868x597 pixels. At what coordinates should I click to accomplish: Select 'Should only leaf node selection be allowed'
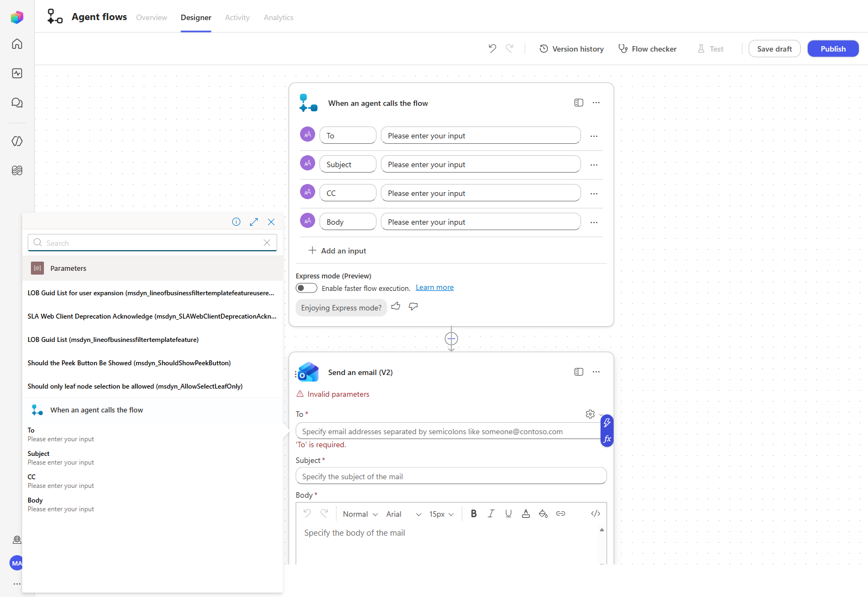coord(152,386)
